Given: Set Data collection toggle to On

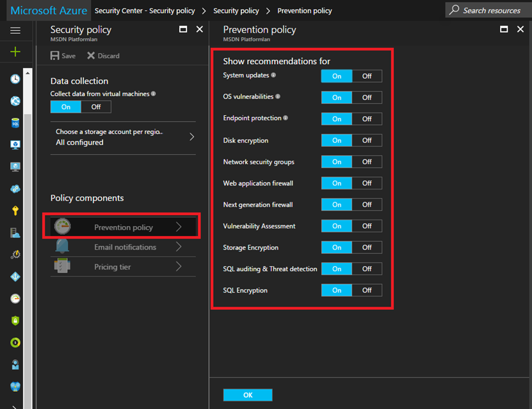Looking at the screenshot, I should [x=66, y=107].
